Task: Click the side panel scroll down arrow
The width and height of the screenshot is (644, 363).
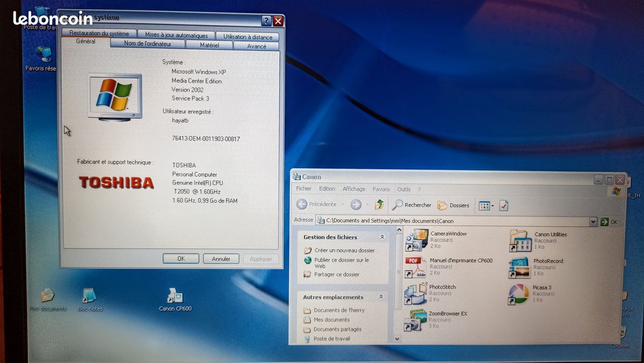Action: point(398,339)
